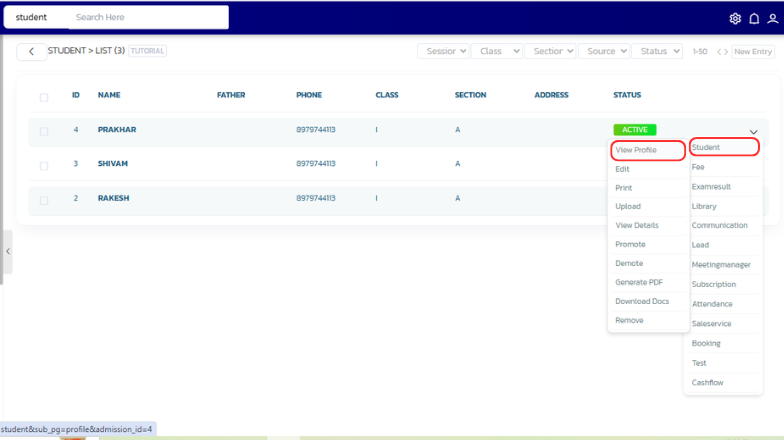Click the SECTION column header

click(x=470, y=95)
